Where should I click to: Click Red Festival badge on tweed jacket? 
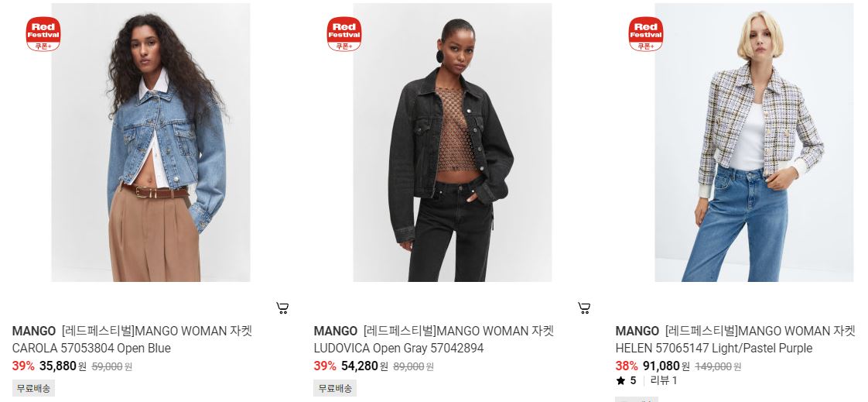point(646,34)
